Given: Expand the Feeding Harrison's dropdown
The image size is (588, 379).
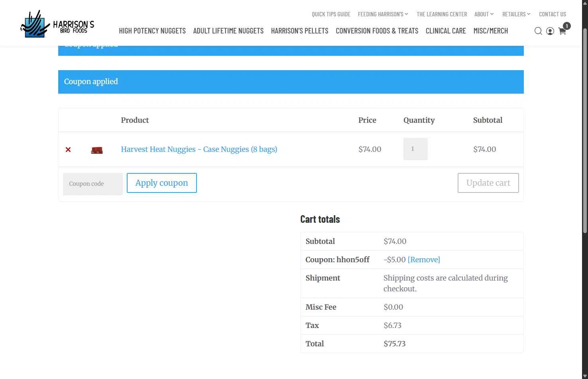Looking at the screenshot, I should [x=383, y=14].
